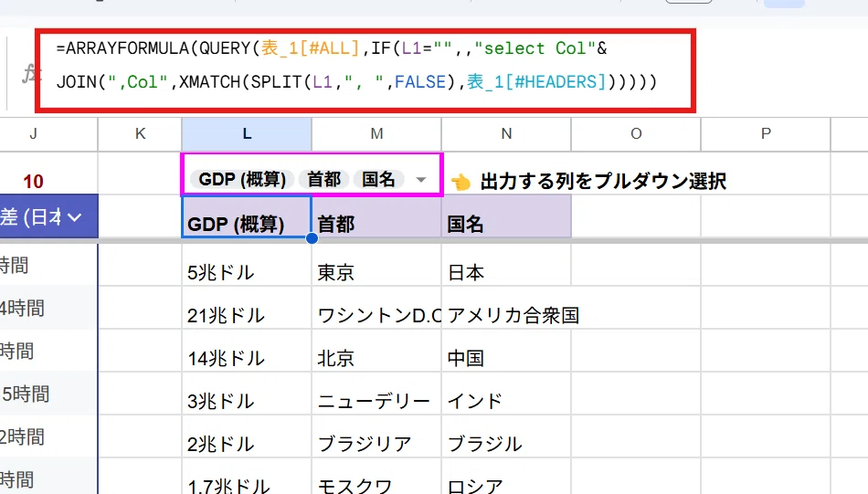Screen dimensions: 868x494
Task: Open the filter dropdown on the 差 (日本 header
Action: point(75,216)
